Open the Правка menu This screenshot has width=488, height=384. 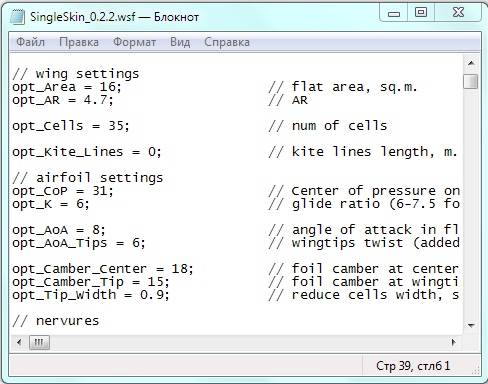pyautogui.click(x=79, y=42)
